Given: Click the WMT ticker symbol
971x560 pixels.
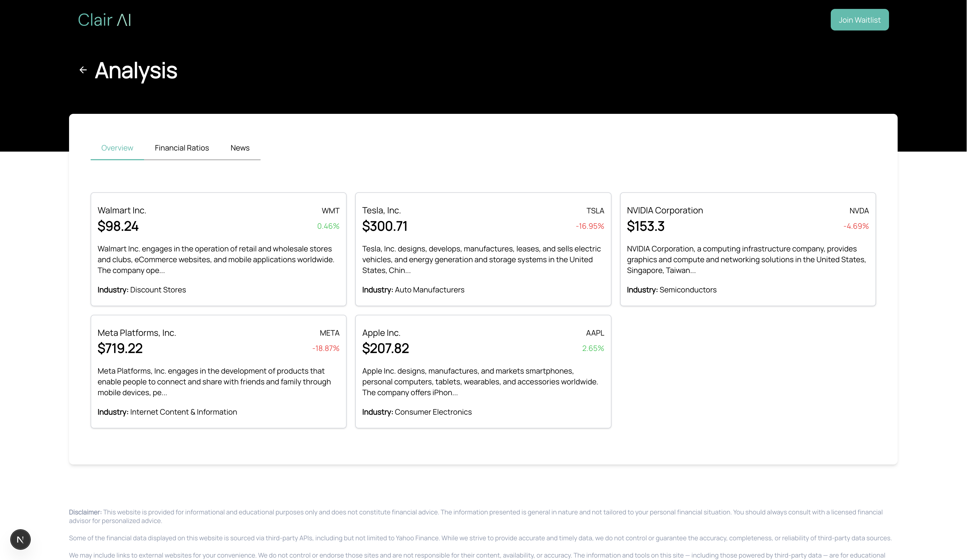Looking at the screenshot, I should pyautogui.click(x=330, y=211).
